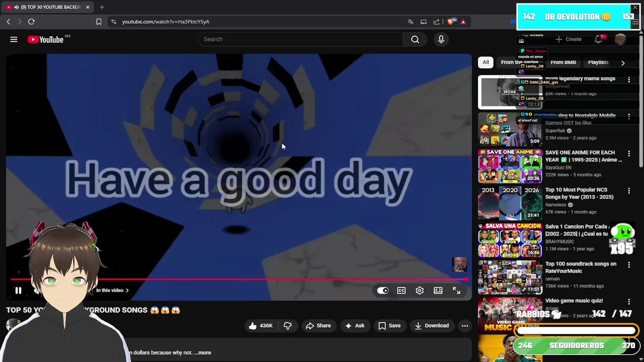Click the Share button below the video

tap(318, 326)
